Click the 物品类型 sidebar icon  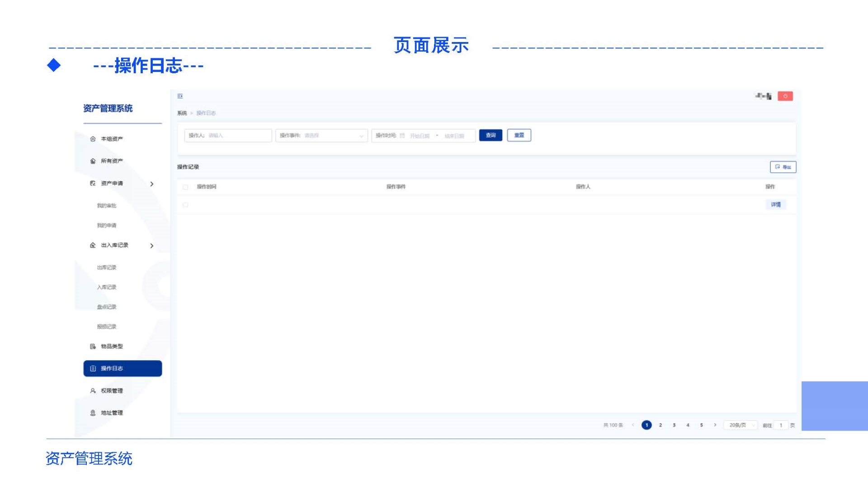click(x=93, y=346)
